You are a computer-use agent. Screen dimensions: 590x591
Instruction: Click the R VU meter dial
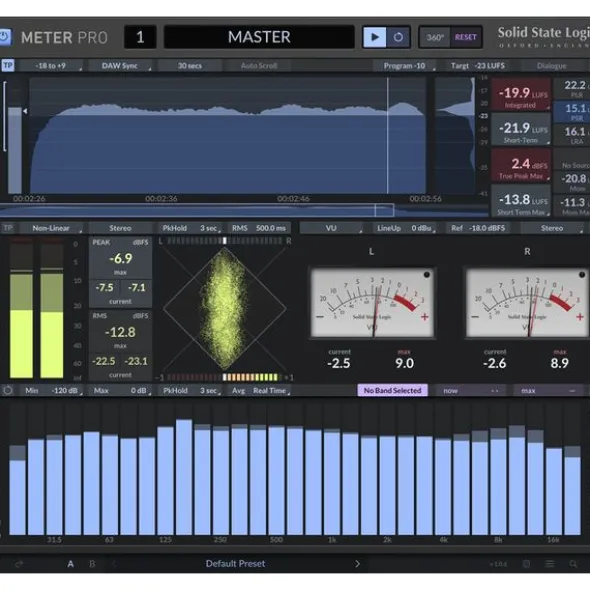[527, 303]
